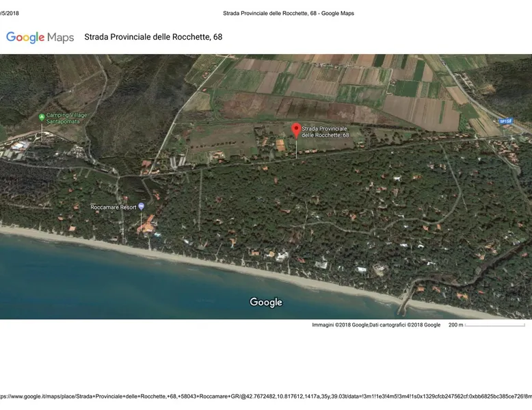Image resolution: width=532 pixels, height=410 pixels.
Task: Click the Immagini ©2018 Google attribution text
Action: point(340,324)
